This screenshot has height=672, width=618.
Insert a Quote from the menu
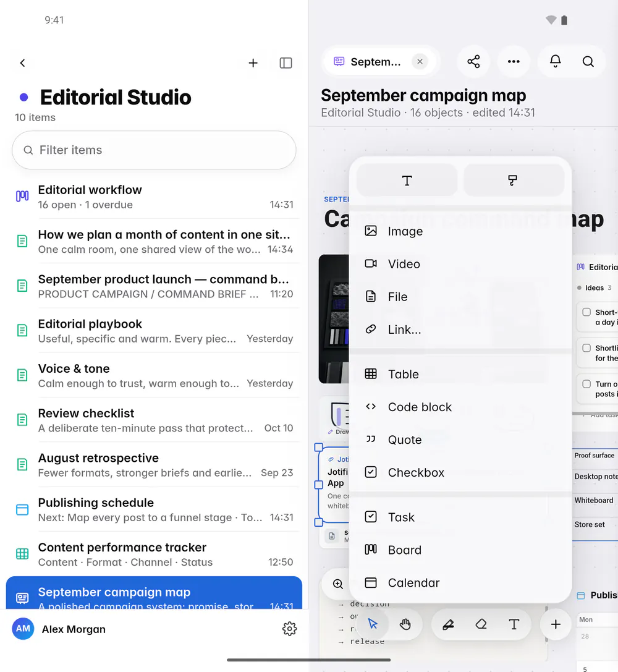click(460, 440)
